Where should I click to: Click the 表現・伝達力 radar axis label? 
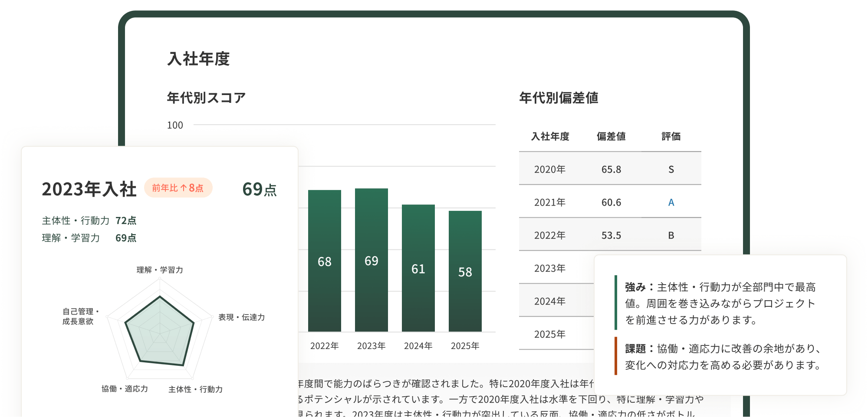click(241, 317)
